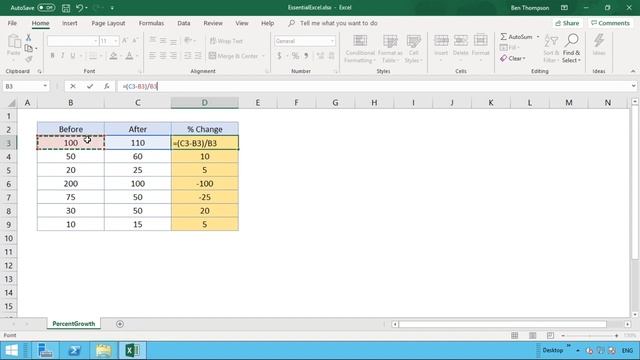
Task: Toggle Align Left
Action: click(152, 56)
